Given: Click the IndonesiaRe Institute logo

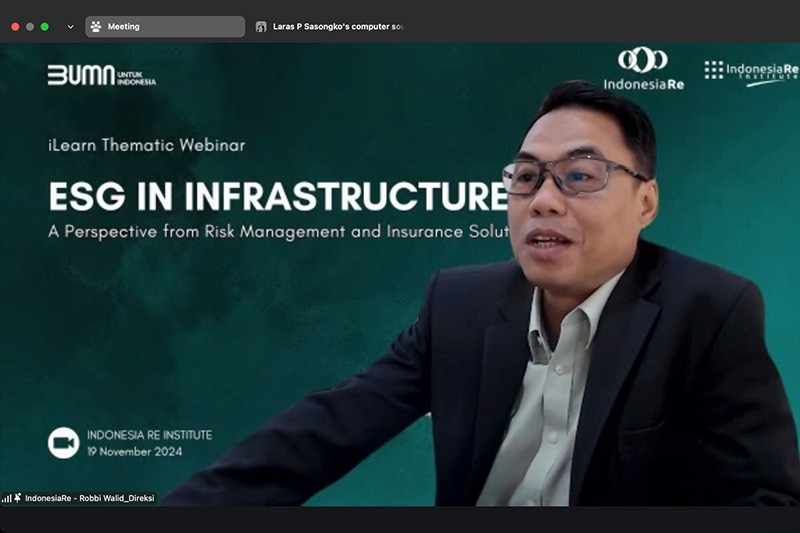Looking at the screenshot, I should tap(752, 73).
